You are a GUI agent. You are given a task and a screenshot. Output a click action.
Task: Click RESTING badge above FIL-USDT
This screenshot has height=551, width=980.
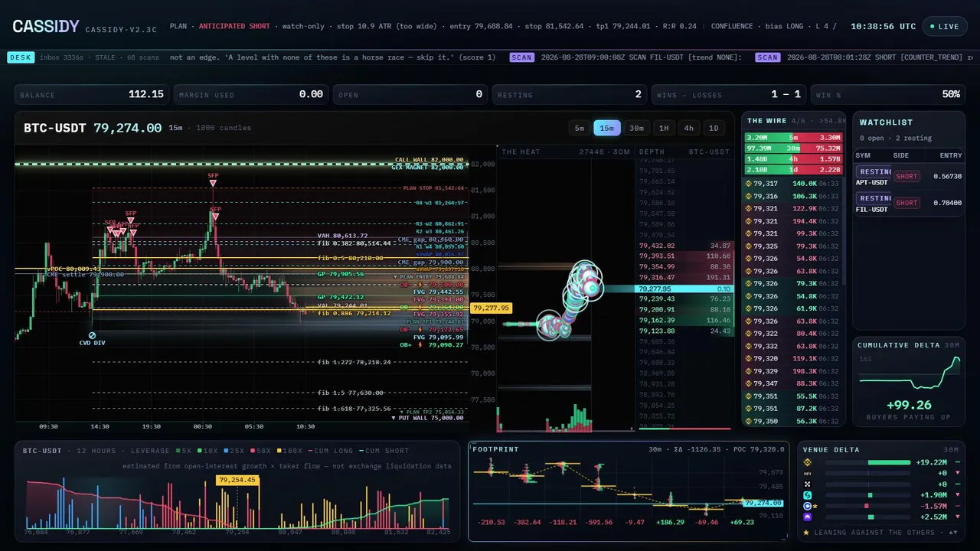tap(874, 198)
